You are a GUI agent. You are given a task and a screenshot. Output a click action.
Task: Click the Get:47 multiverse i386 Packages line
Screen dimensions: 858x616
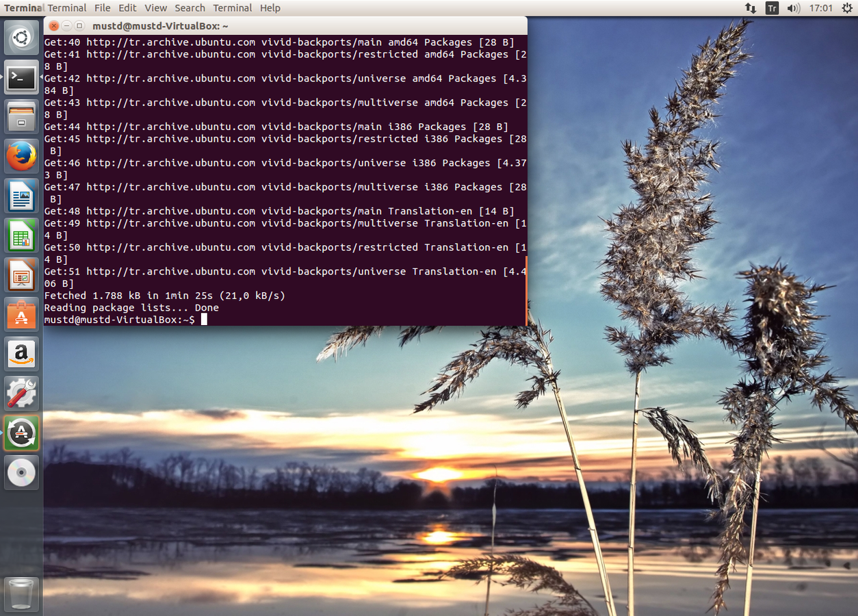[x=284, y=193]
